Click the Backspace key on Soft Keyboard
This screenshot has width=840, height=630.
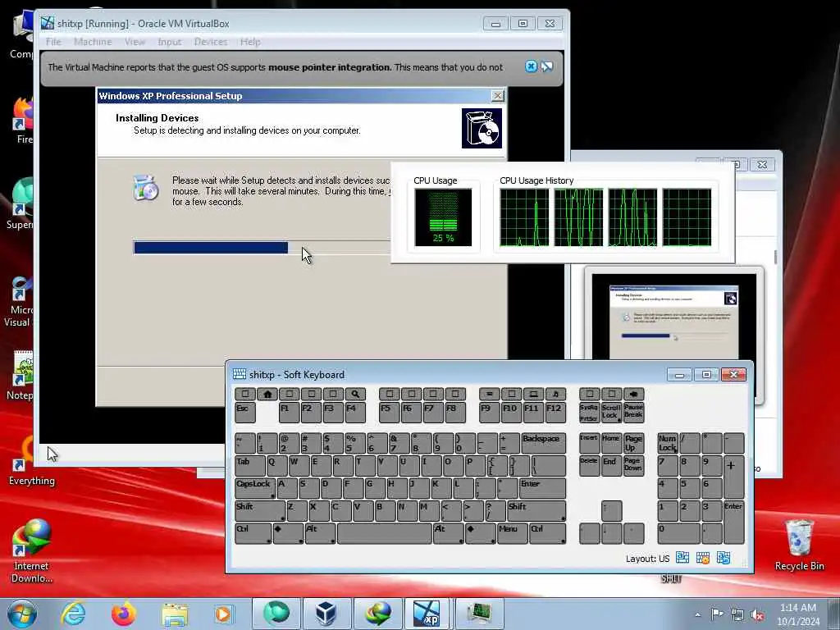pos(543,443)
